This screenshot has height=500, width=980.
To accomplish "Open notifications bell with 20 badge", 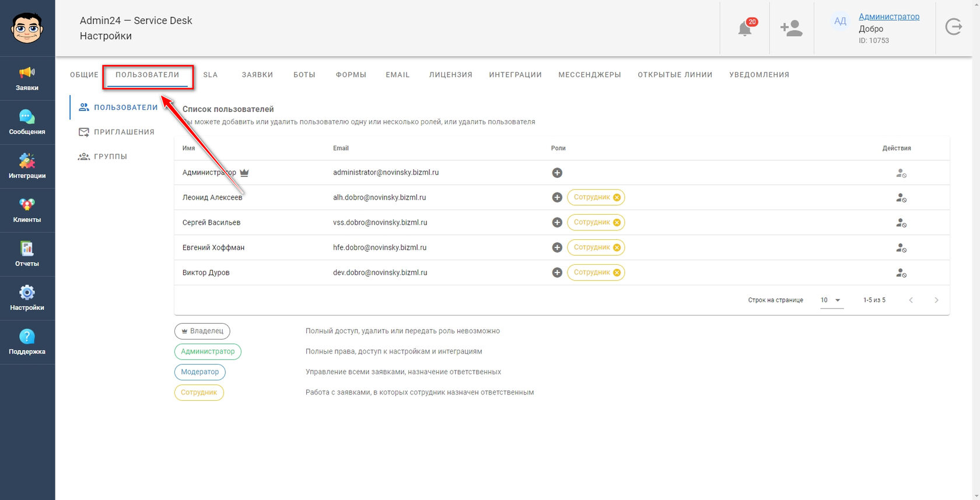I will click(745, 27).
